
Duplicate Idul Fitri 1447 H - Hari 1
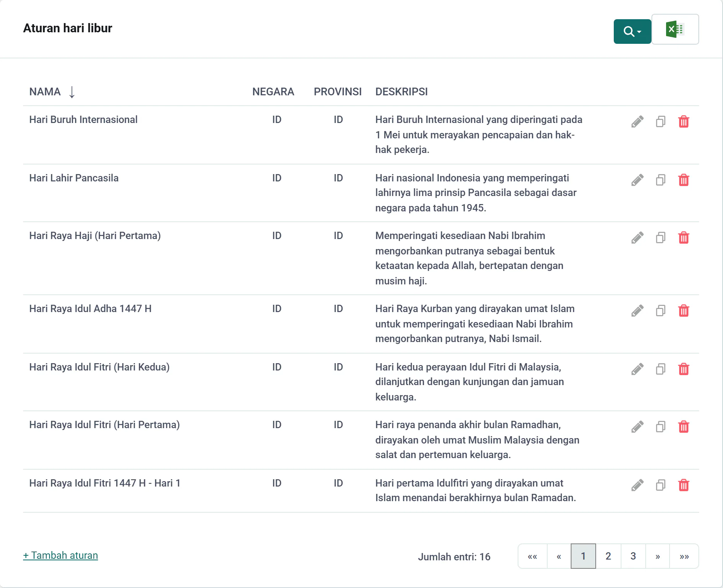point(660,485)
